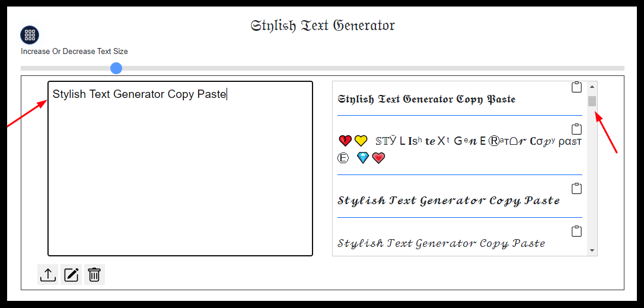Copy the emoji hearts style via clipboard icon

click(x=576, y=129)
